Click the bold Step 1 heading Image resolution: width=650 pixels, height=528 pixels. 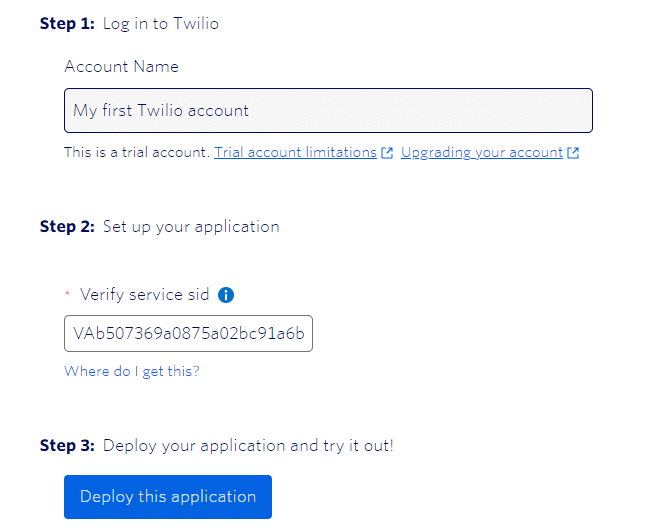pos(67,24)
